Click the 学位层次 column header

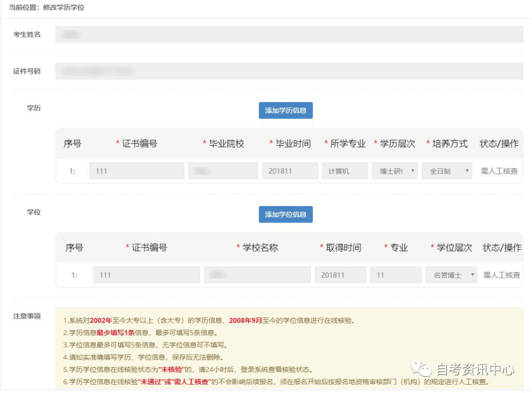(451, 248)
